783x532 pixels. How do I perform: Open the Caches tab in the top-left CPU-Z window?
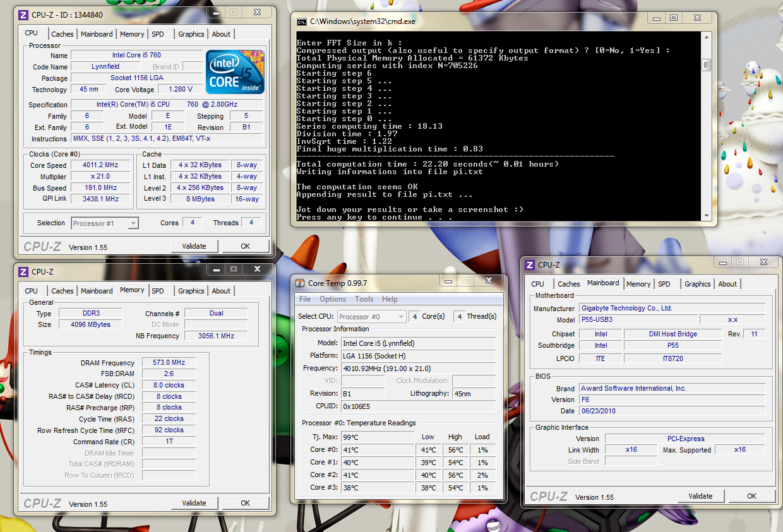pyautogui.click(x=63, y=34)
